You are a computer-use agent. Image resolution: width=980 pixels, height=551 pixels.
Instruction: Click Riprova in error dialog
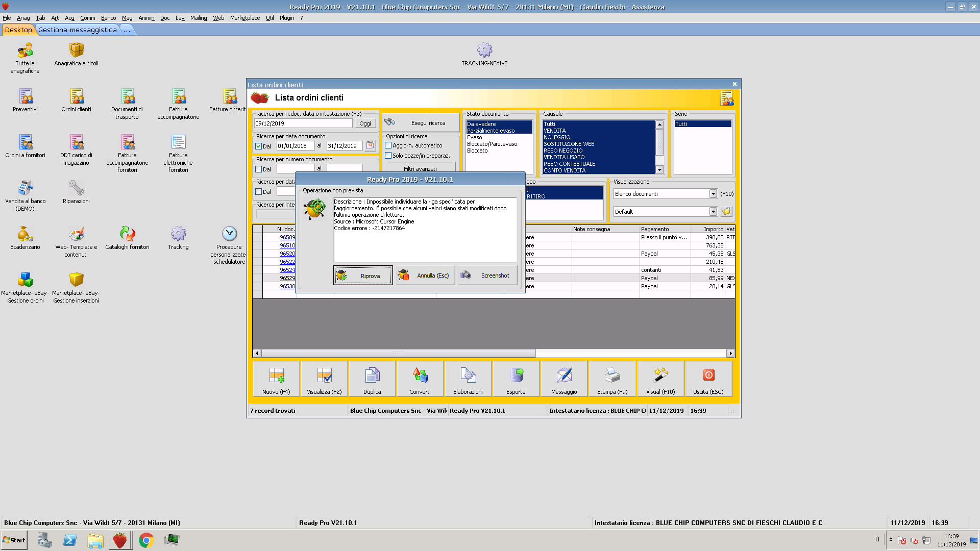tap(363, 275)
